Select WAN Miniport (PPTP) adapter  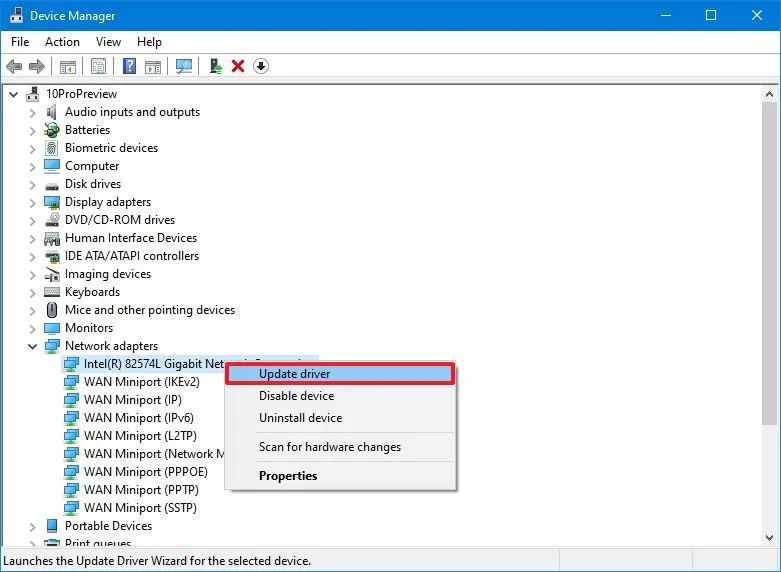(x=141, y=490)
